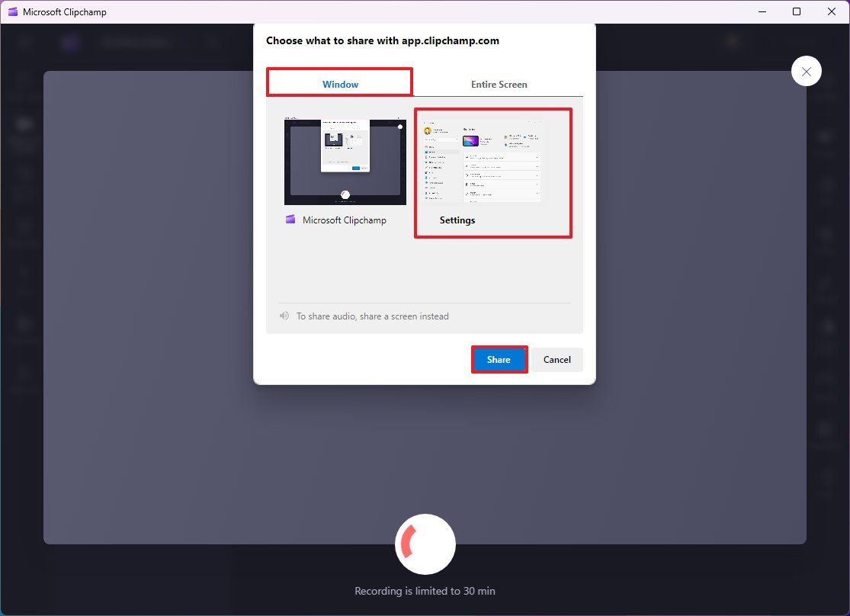Screen dimensions: 850x616
Task: Maximize the Clipchamp window
Action: click(797, 11)
